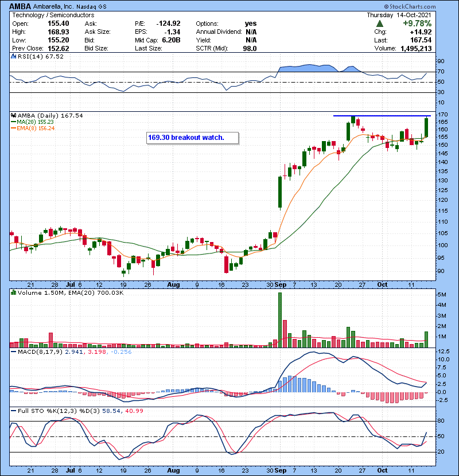Click the MA(20) legend line marker
Image resolution: width=459 pixels, height=476 pixels.
tap(13, 122)
